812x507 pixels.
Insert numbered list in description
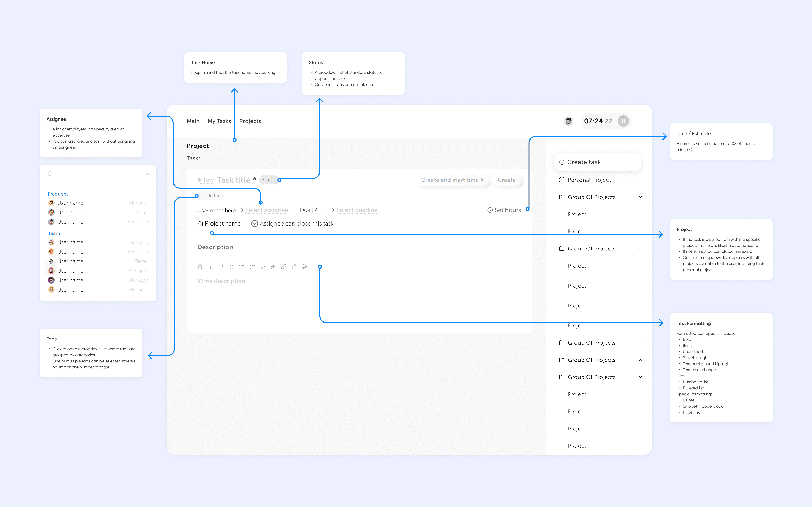(252, 267)
